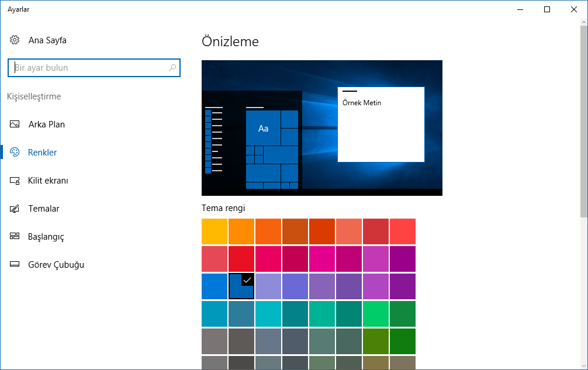Screen dimensions: 588x370
Task: Click the Örnek Metin preview window
Action: pyautogui.click(x=381, y=124)
